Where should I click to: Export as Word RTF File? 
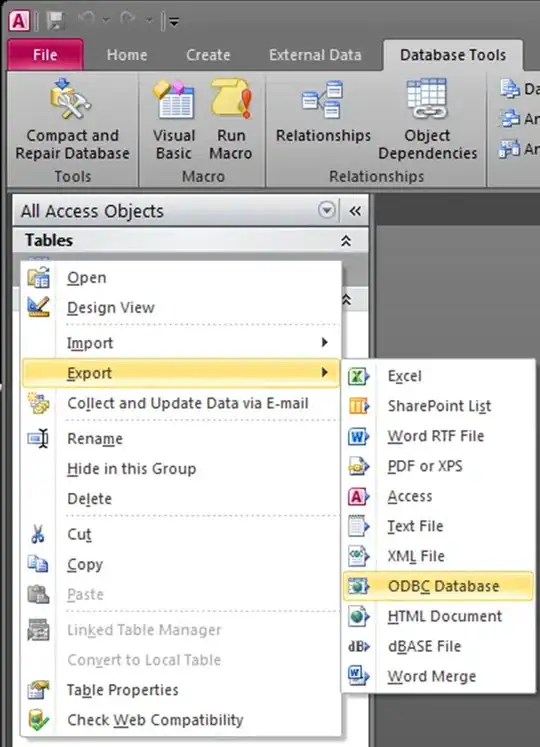[438, 436]
